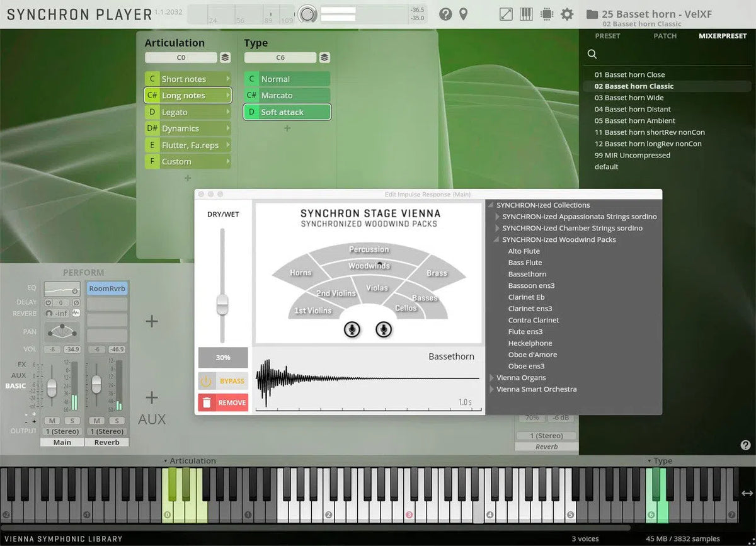Toggle the piano keyboard view icon
756x546 pixels.
pos(526,14)
